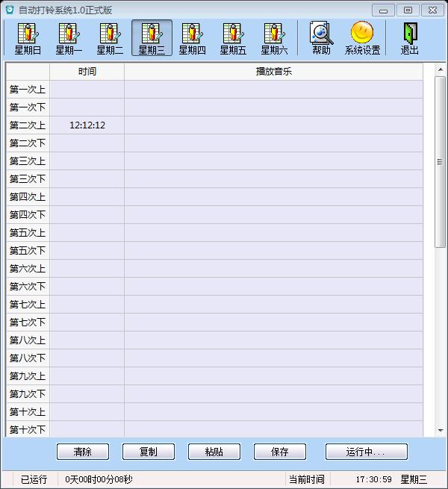This screenshot has height=489, width=448.
Task: Select the 第一次上 row header
Action: 28,90
